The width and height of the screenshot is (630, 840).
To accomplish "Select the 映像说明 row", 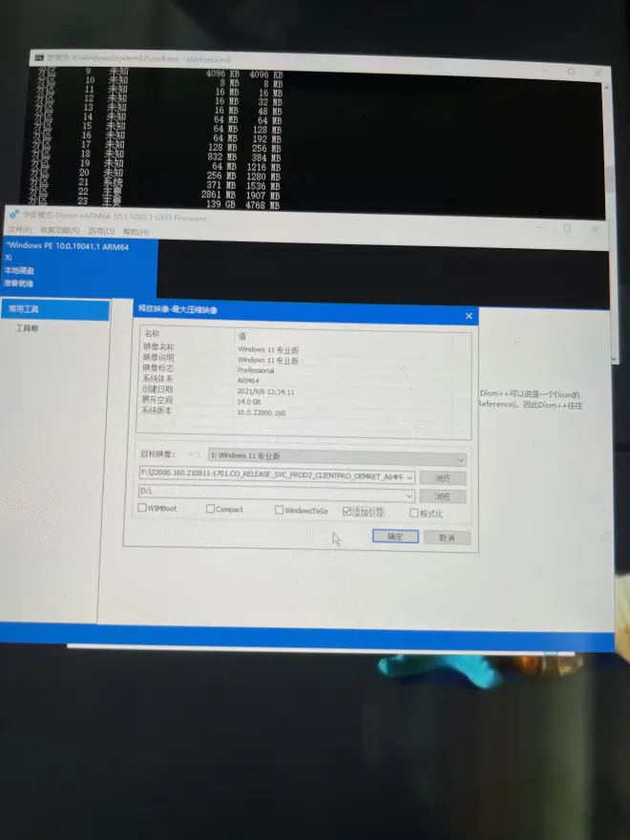I will (305, 359).
